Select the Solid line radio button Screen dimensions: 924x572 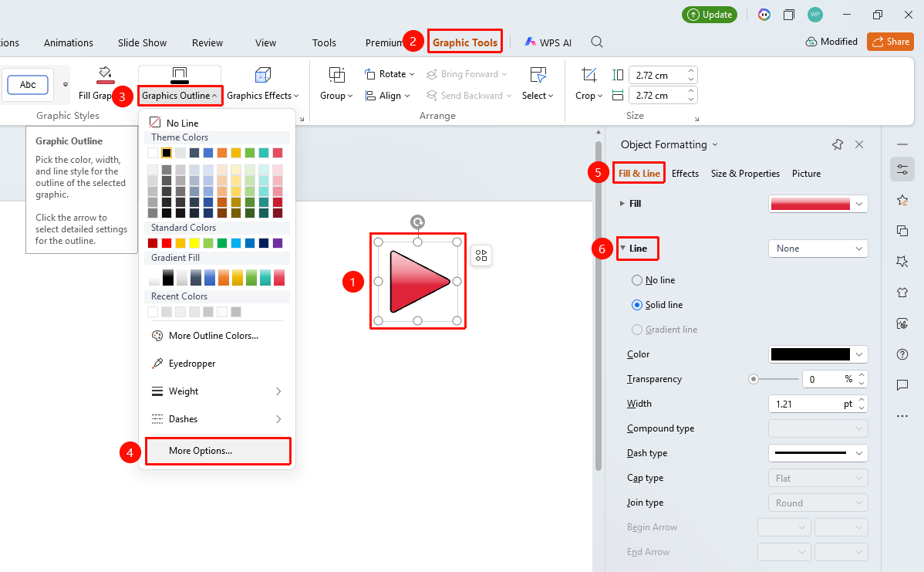[x=637, y=305]
